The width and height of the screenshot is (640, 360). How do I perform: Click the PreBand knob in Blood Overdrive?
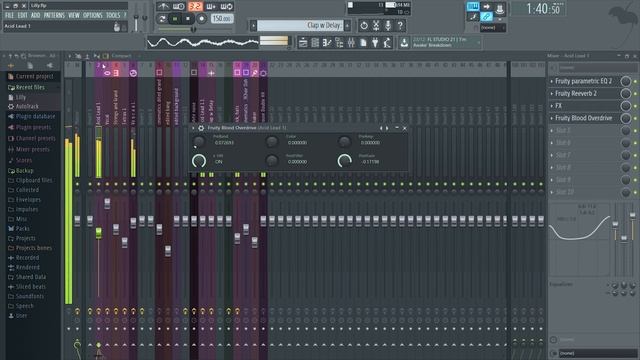click(199, 142)
